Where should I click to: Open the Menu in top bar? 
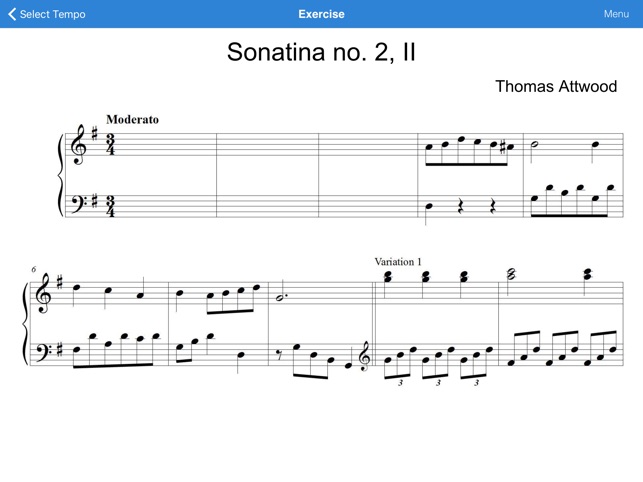[616, 14]
